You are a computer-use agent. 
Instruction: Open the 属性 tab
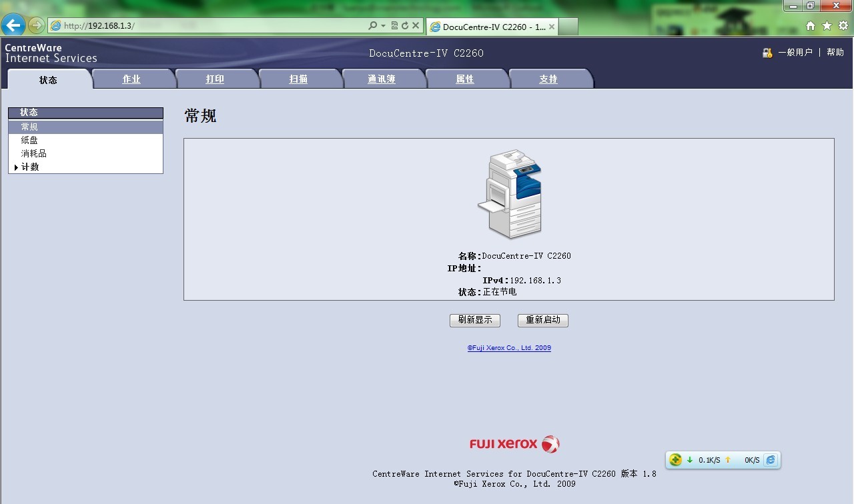coord(465,79)
